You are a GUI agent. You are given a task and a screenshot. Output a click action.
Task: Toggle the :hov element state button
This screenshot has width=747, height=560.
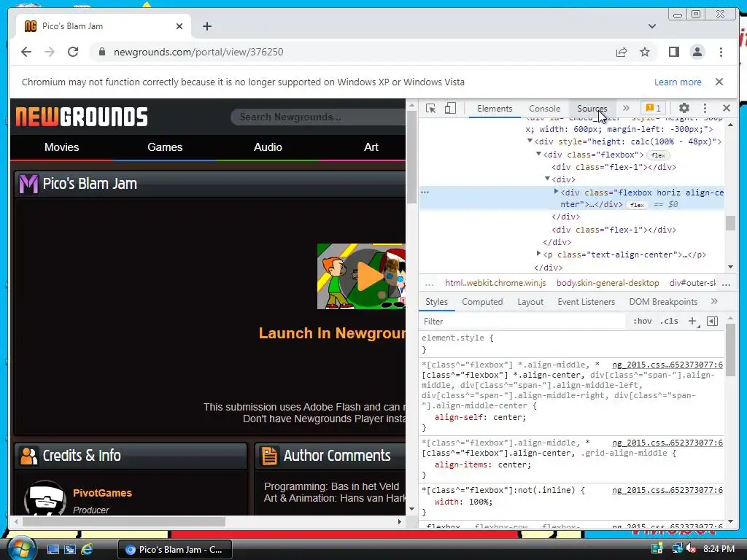642,322
